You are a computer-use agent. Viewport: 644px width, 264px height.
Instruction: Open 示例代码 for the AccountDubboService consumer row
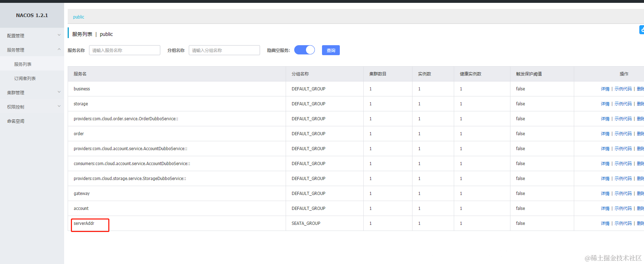(623, 164)
